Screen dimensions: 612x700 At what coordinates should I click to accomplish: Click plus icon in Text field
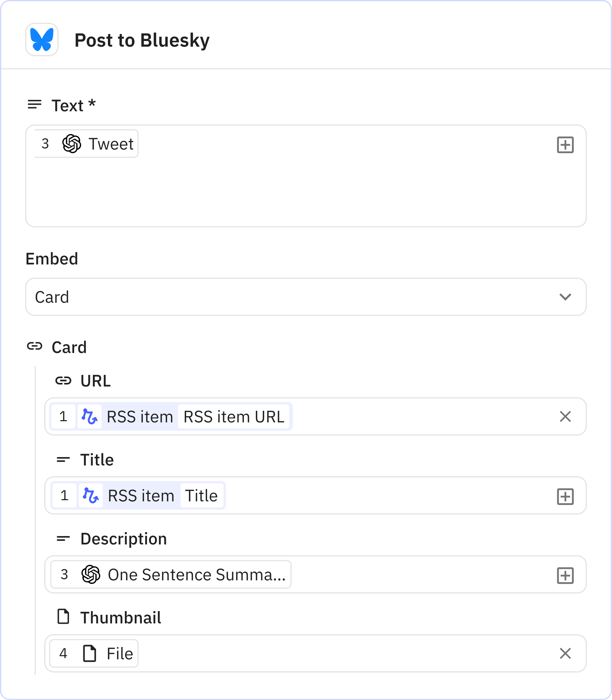(x=565, y=145)
